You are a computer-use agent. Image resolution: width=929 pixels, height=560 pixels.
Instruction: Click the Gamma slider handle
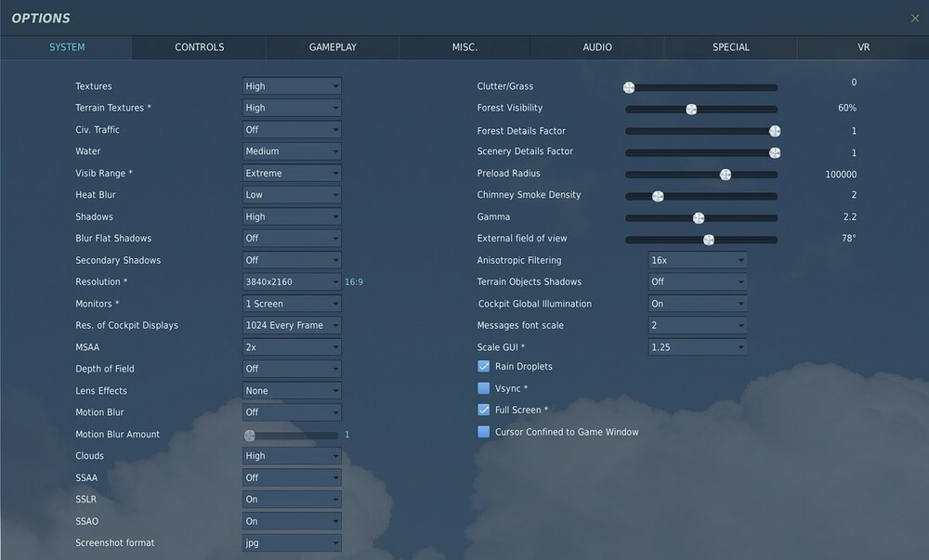tap(698, 217)
